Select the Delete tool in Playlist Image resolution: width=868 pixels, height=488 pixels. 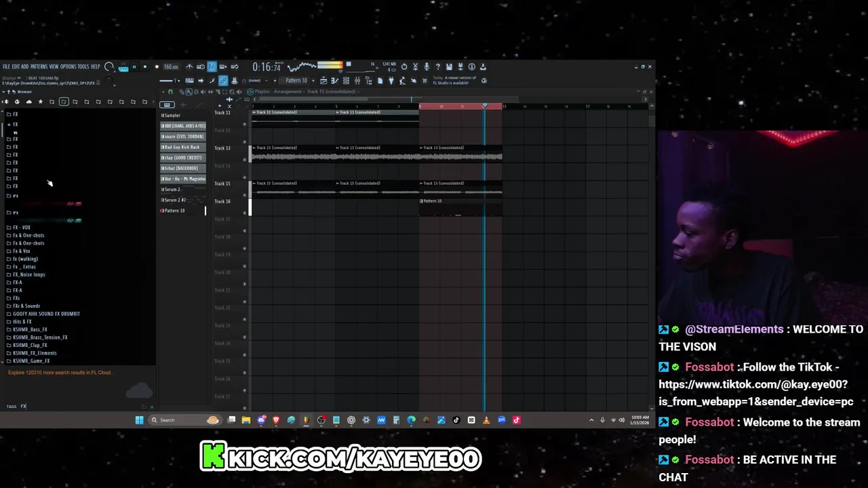196,92
